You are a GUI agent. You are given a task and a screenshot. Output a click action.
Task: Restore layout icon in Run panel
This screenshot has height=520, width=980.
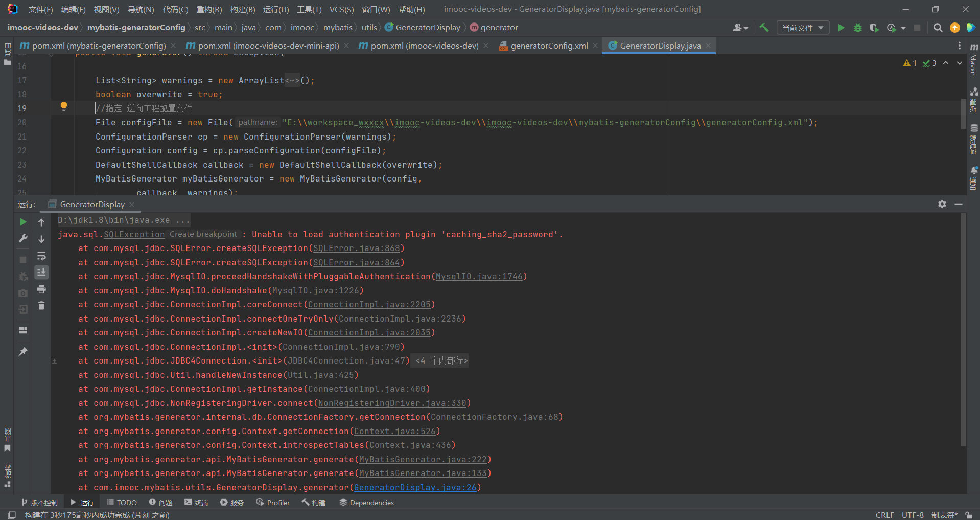click(23, 330)
